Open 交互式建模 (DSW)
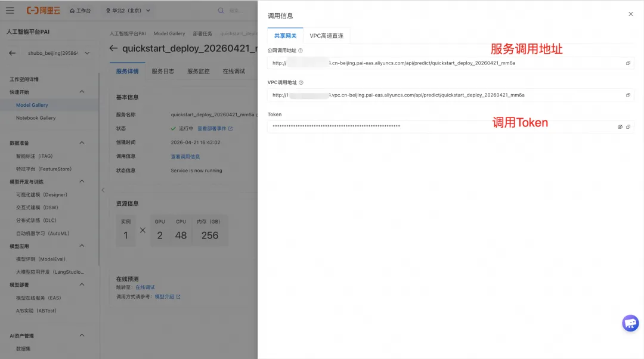The image size is (644, 359). point(37,208)
